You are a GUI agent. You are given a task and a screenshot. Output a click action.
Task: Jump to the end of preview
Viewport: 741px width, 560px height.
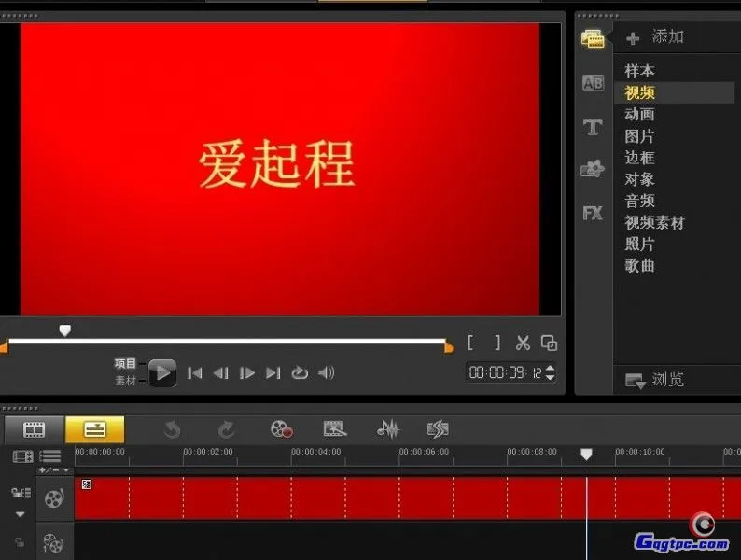coord(273,373)
